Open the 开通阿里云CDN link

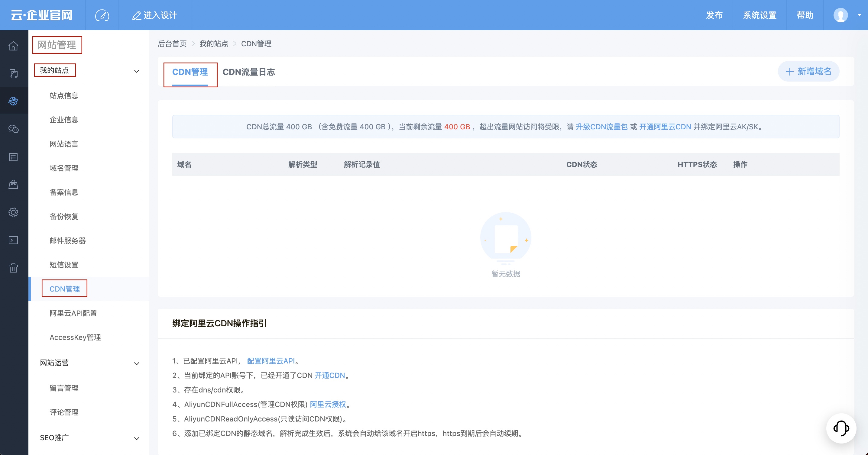point(665,127)
